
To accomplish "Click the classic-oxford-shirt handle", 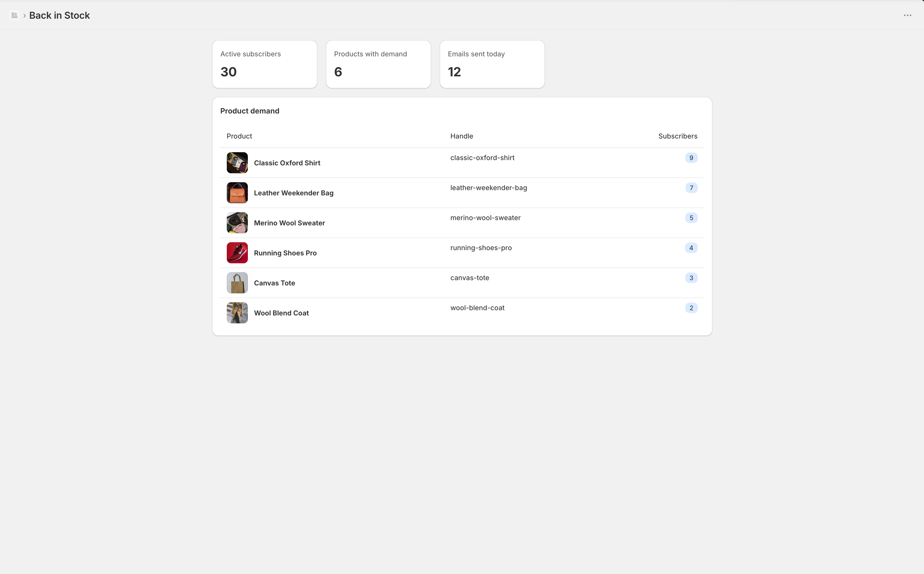I will coord(482,158).
